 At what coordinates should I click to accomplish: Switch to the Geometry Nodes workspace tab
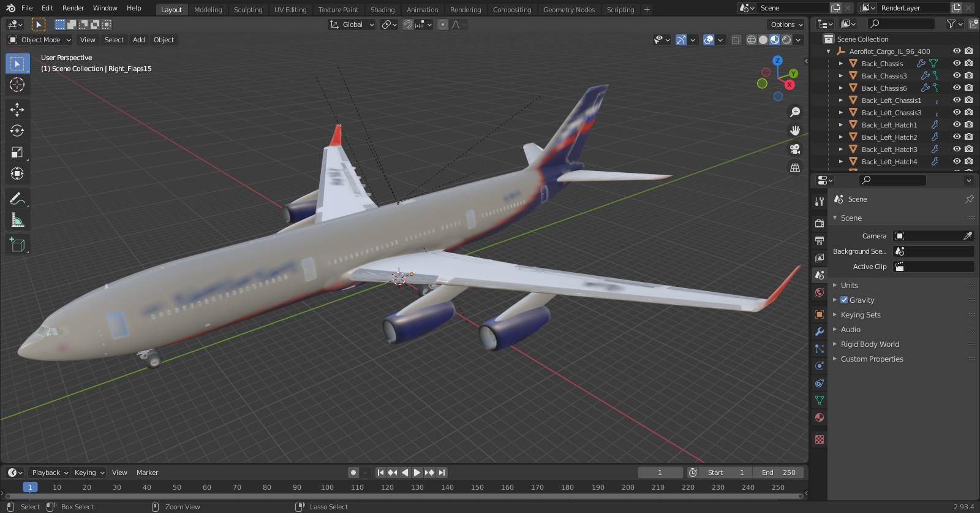tap(569, 9)
